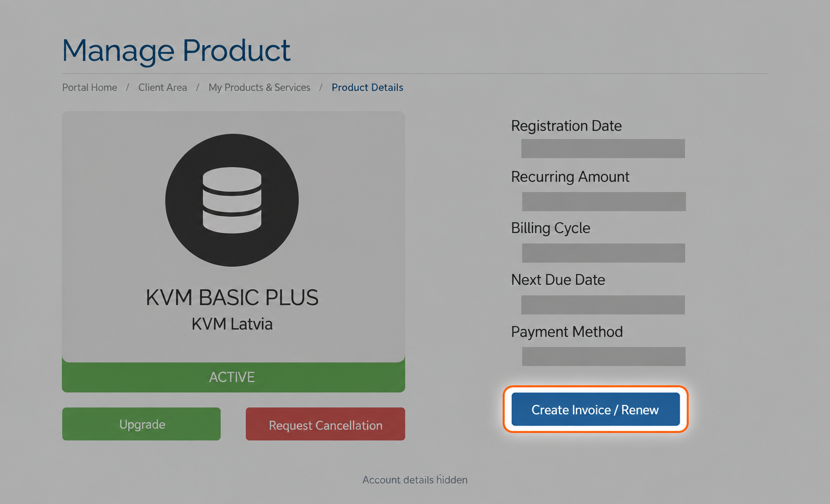
Task: Click the green Upgrade button
Action: pyautogui.click(x=141, y=424)
